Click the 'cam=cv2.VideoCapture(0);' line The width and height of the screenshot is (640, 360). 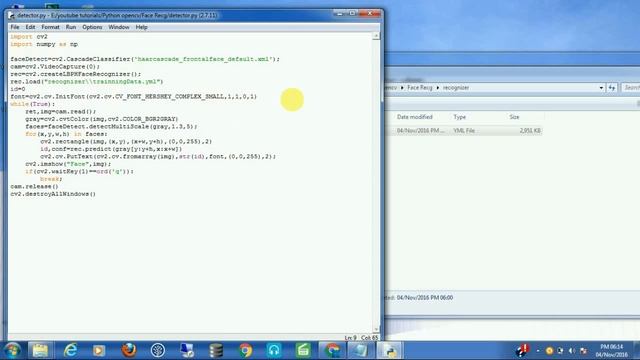coord(55,67)
